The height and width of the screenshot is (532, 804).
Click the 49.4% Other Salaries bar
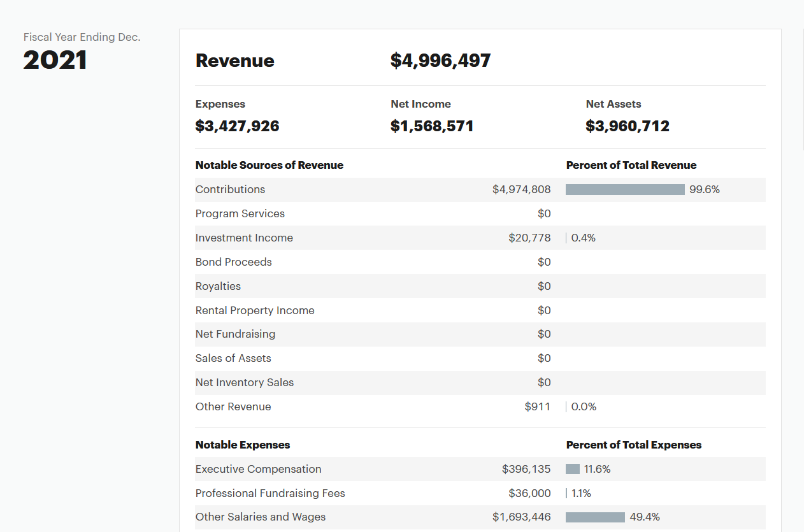(595, 517)
